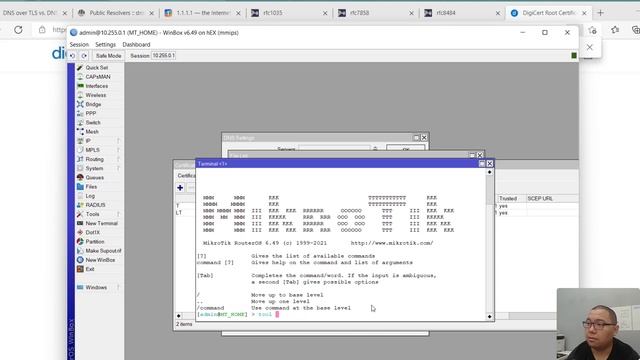Open Partition in the sidebar
Screen dimensions: 640x360
(x=95, y=242)
